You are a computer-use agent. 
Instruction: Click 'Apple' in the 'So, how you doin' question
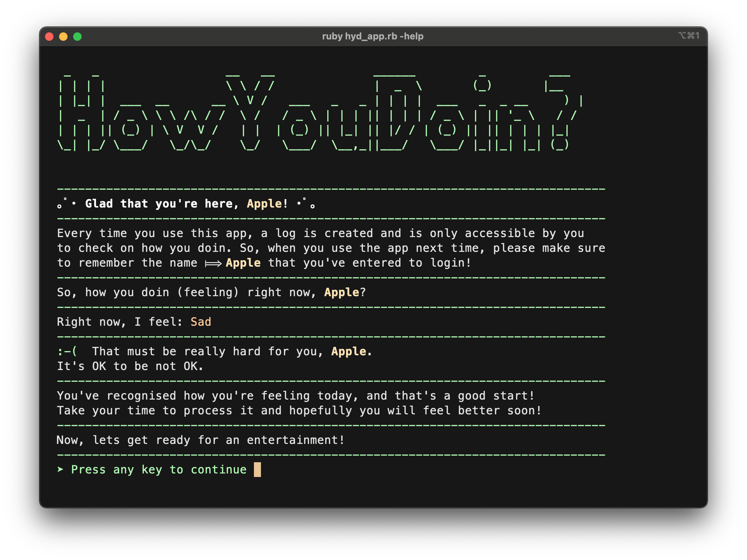pos(341,292)
